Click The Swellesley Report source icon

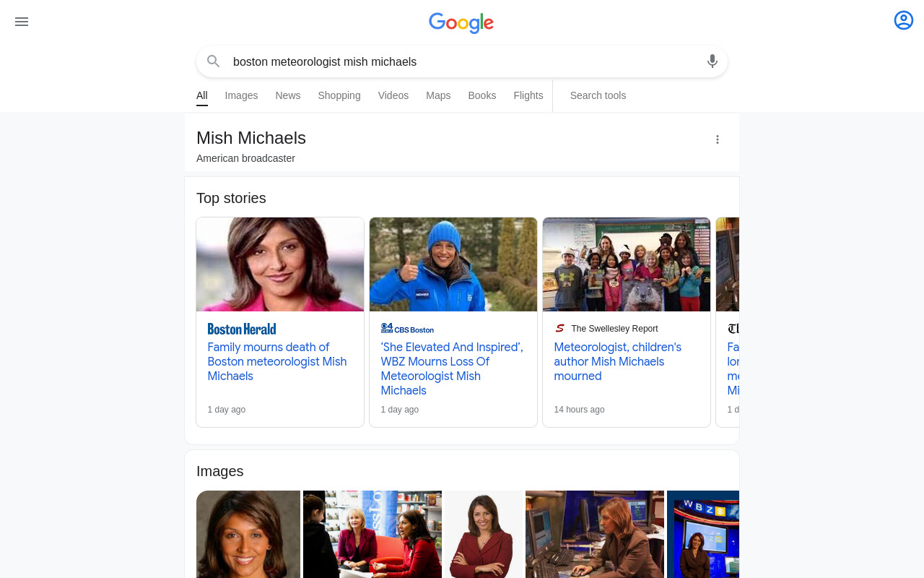(x=559, y=329)
